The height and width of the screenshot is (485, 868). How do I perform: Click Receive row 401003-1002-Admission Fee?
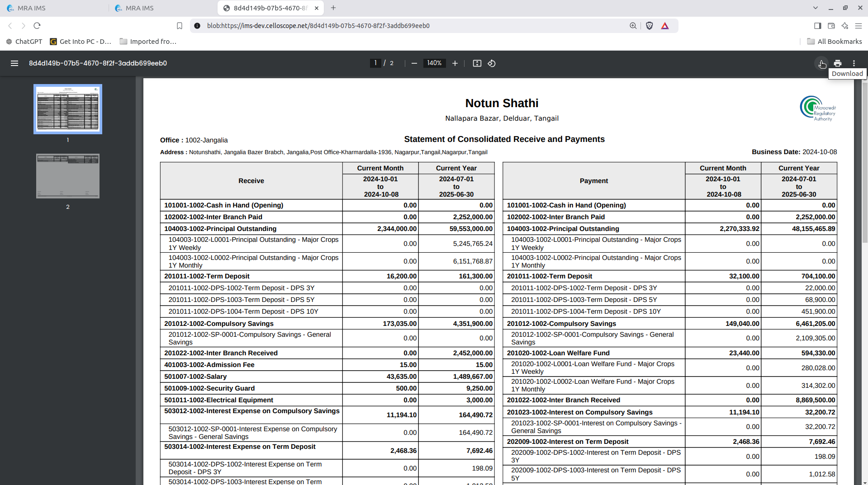(x=327, y=365)
